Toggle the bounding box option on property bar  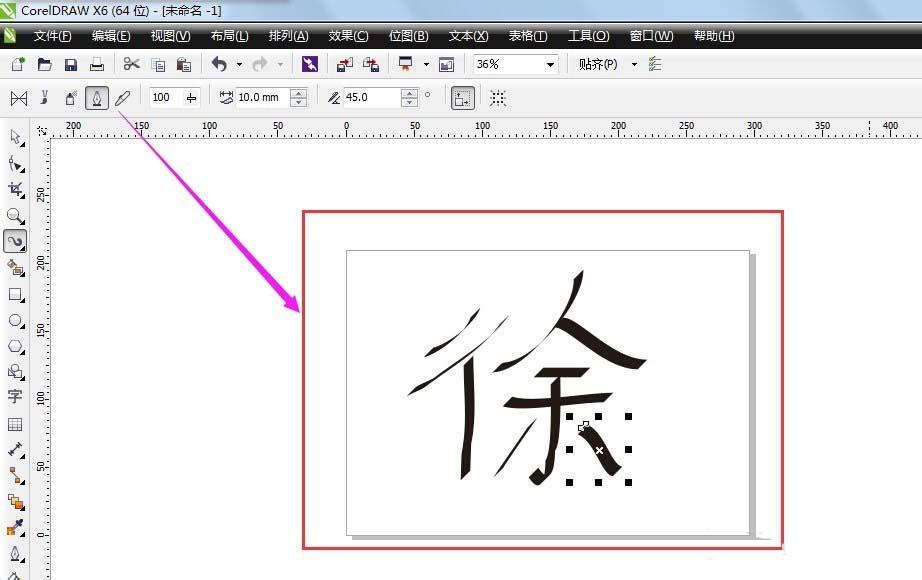point(462,98)
